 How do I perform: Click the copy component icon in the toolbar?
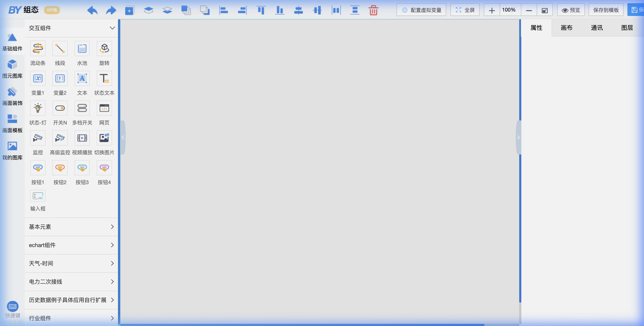129,10
